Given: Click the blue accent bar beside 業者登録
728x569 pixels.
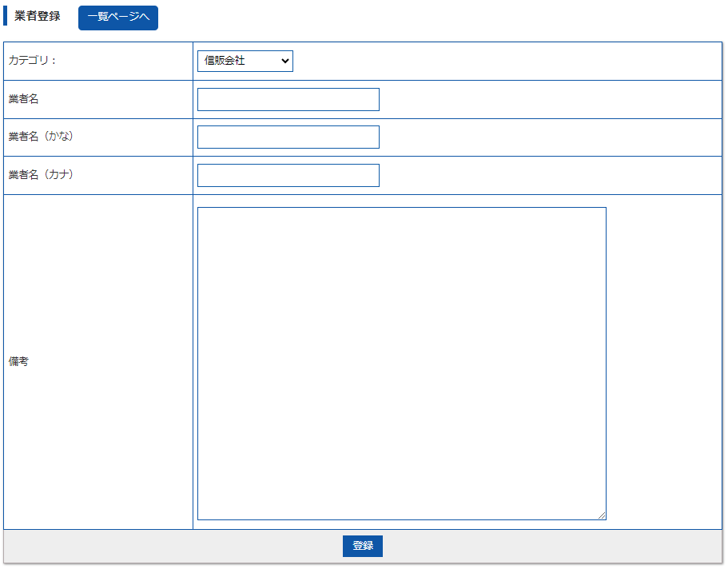Looking at the screenshot, I should coord(6,17).
